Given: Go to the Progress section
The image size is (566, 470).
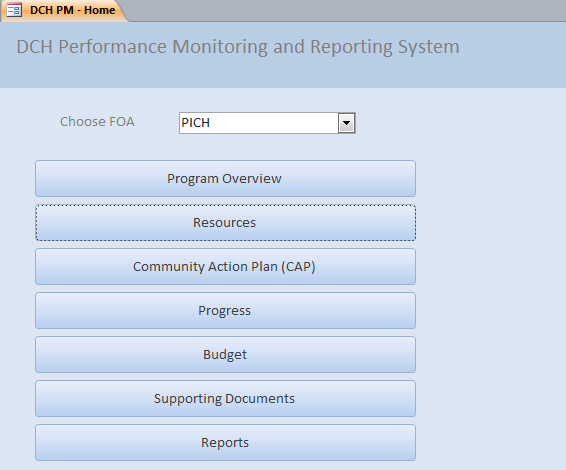Looking at the screenshot, I should click(225, 311).
